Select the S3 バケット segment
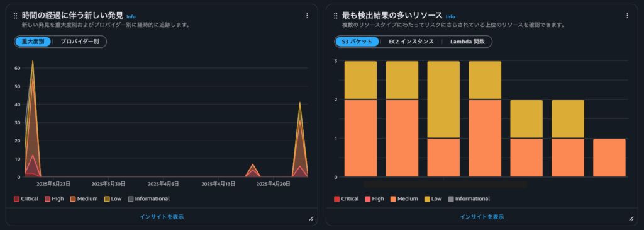644x230 pixels. pyautogui.click(x=357, y=42)
